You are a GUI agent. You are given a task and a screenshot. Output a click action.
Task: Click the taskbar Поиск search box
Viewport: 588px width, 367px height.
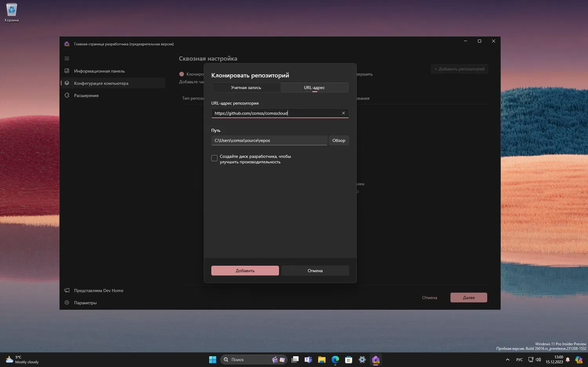tap(254, 360)
